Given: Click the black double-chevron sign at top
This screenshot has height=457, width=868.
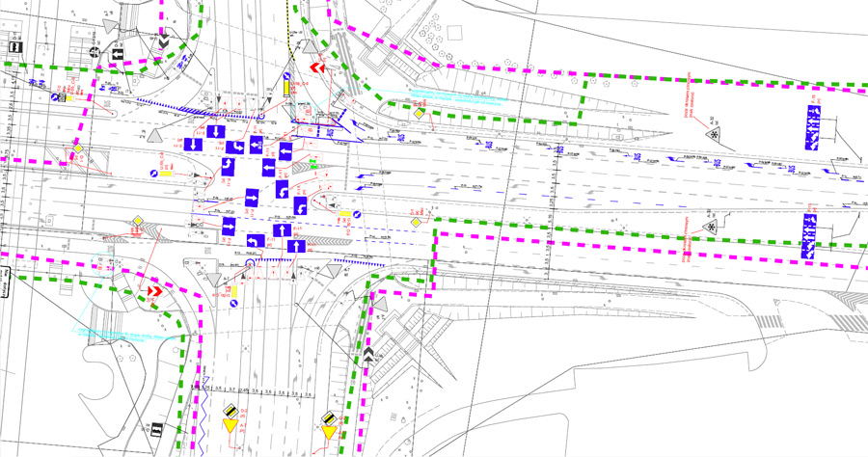Looking at the screenshot, I should click(164, 39).
